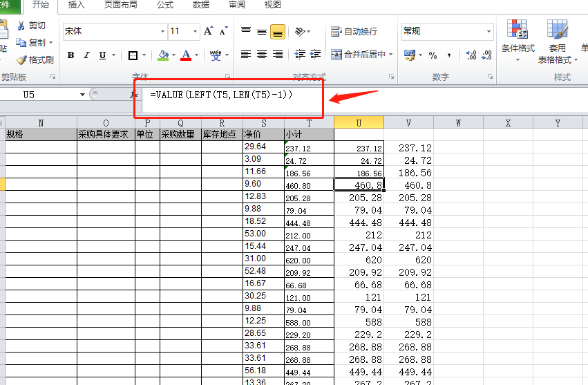The height and width of the screenshot is (385, 588).
Task: Decrease indent icon
Action: [x=300, y=55]
